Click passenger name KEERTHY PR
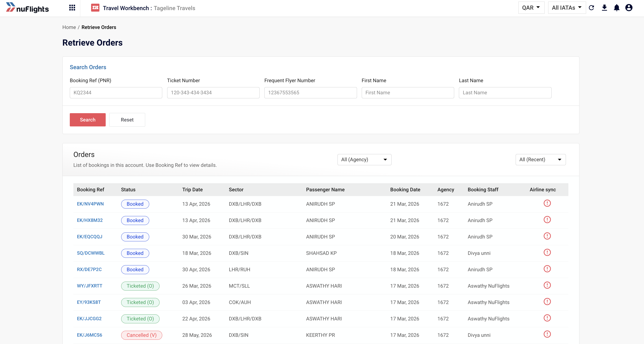Screen dimensions: 644x344 point(320,335)
